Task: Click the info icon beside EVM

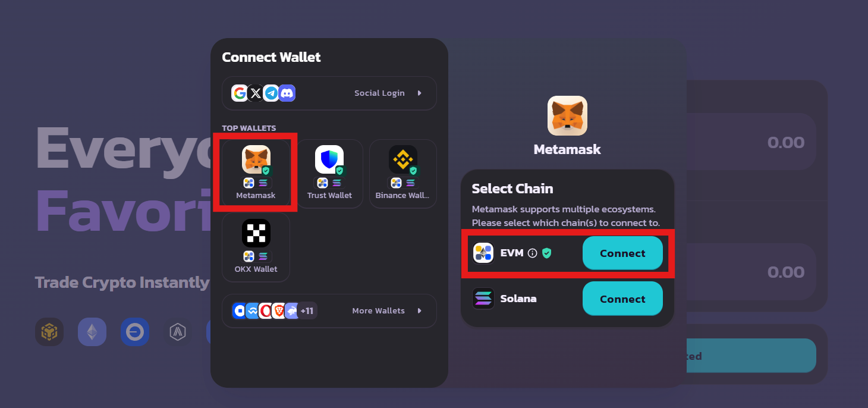Action: 533,253
